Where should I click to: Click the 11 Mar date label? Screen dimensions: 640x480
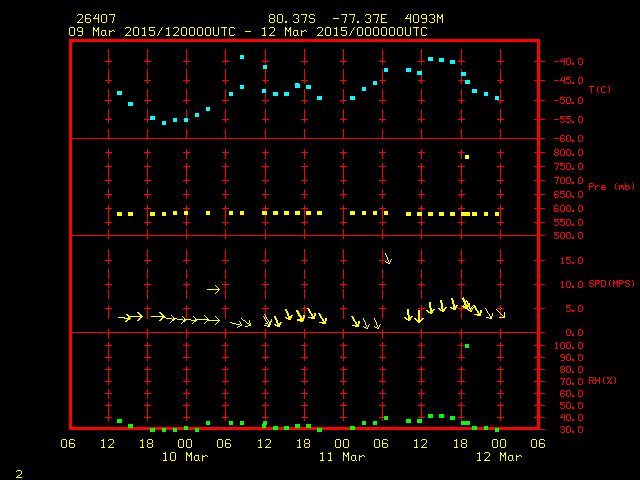(x=342, y=457)
